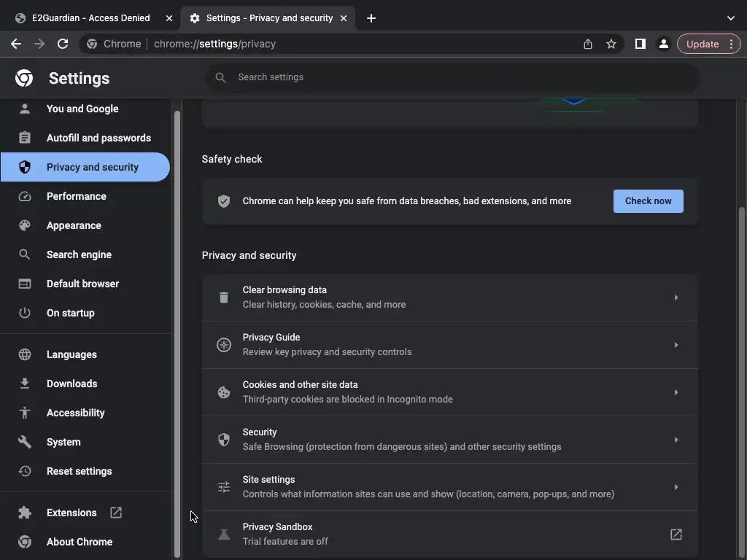Image resolution: width=747 pixels, height=560 pixels.
Task: Open Chrome three-dot menu
Action: tap(731, 44)
